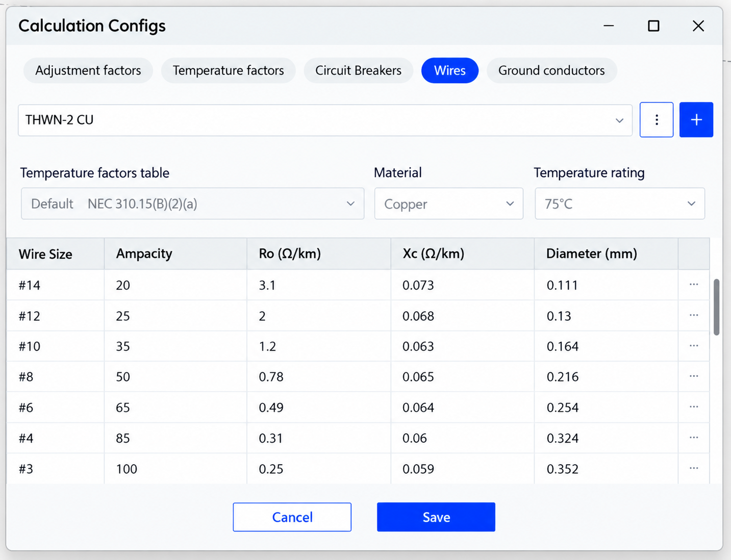
Task: Open the vertical three-dot wire options menu
Action: (x=656, y=120)
